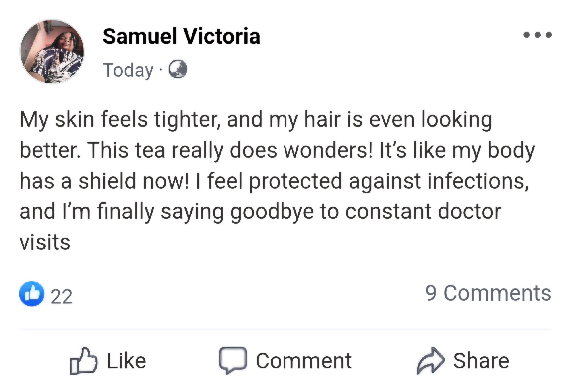Click the "Today" post timestamp
Image resolution: width=571 pixels, height=392 pixels.
click(x=128, y=70)
